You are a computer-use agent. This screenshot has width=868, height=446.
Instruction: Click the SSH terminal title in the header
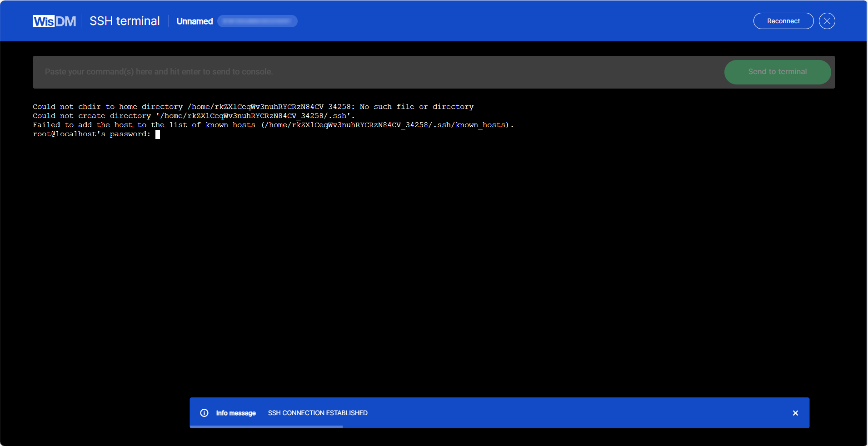click(124, 21)
